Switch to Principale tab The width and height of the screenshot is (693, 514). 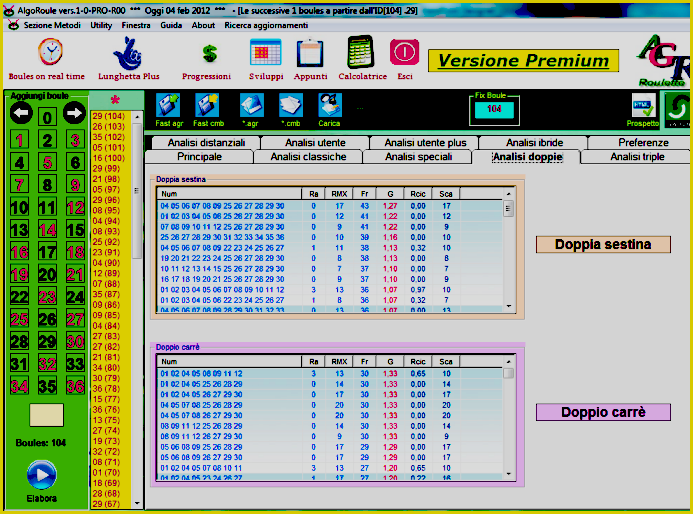point(199,157)
